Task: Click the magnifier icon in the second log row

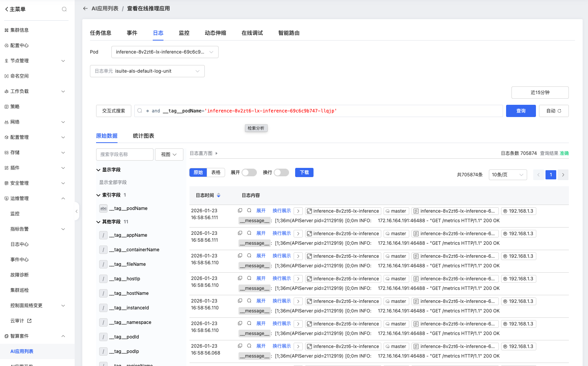Action: [x=249, y=233]
